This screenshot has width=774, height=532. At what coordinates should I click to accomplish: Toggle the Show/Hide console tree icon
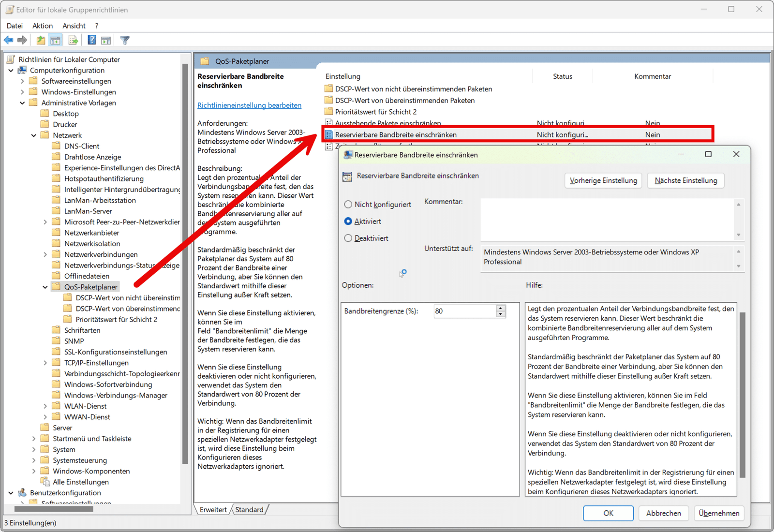click(56, 40)
